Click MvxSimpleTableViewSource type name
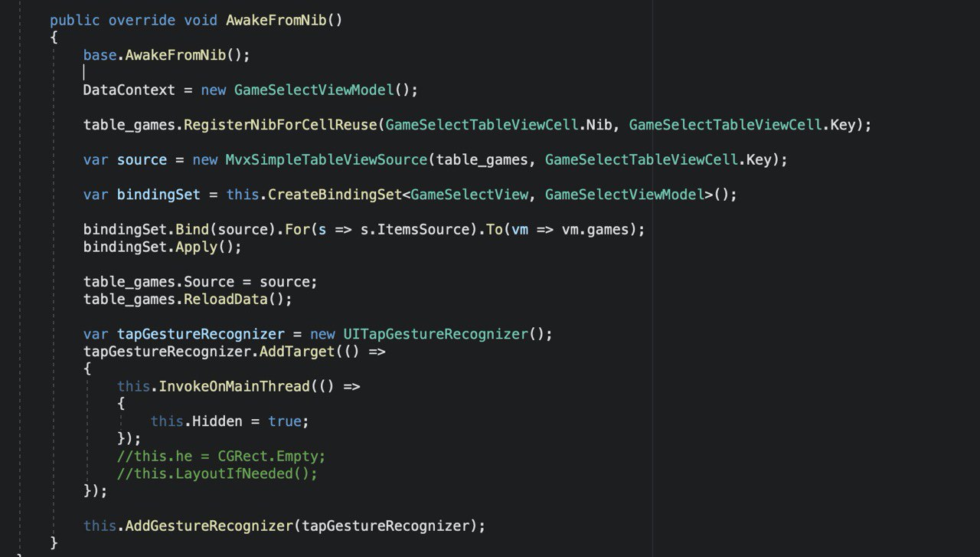Screen dimensions: 980x557 coord(326,159)
